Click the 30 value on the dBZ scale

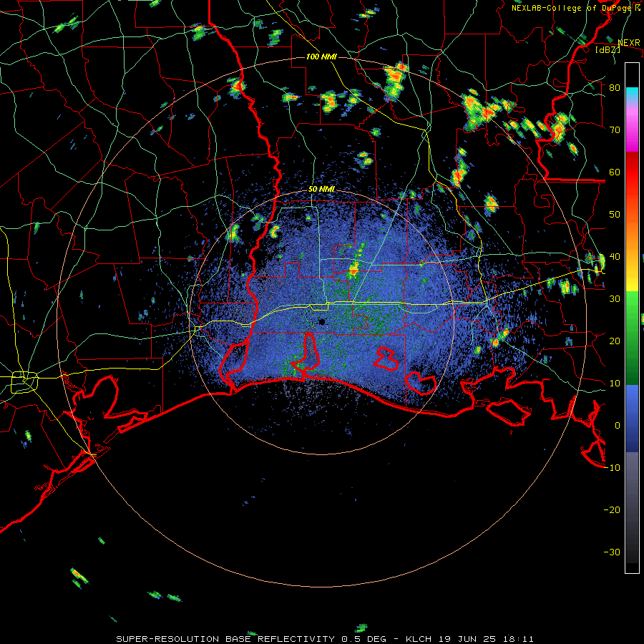point(615,299)
